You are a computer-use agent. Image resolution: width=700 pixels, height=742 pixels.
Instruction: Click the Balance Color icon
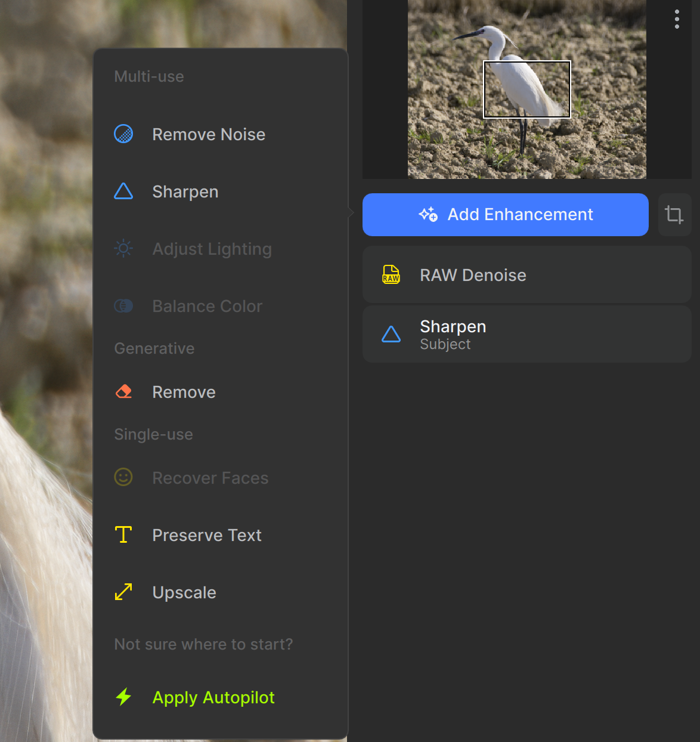(123, 306)
